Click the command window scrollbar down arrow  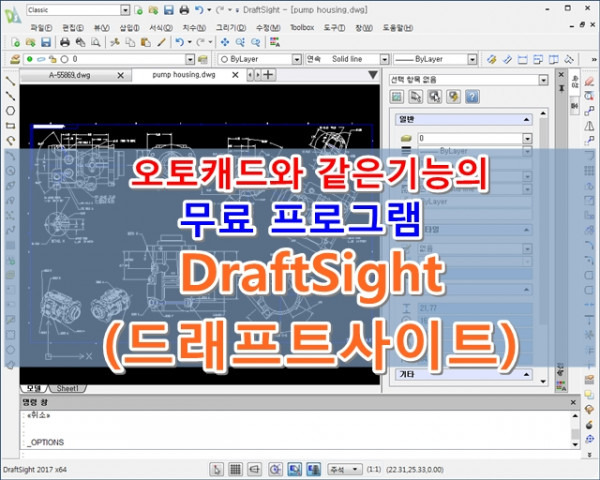tap(575, 444)
